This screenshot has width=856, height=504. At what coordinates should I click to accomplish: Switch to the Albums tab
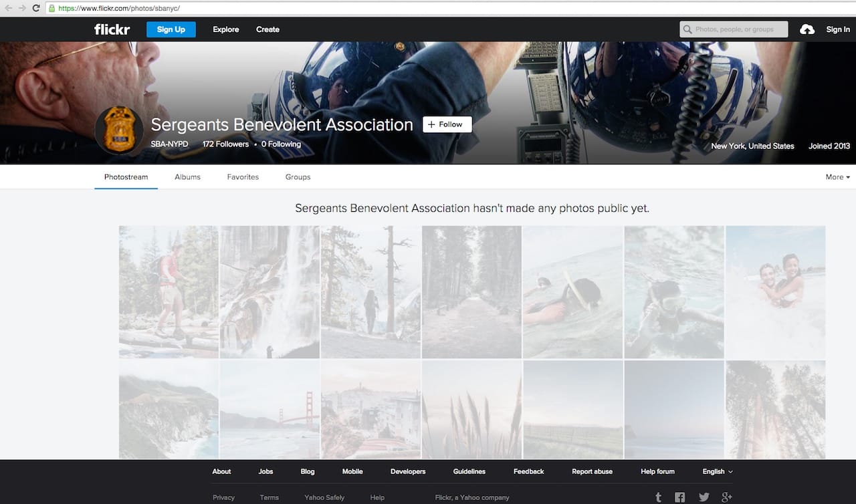click(187, 176)
